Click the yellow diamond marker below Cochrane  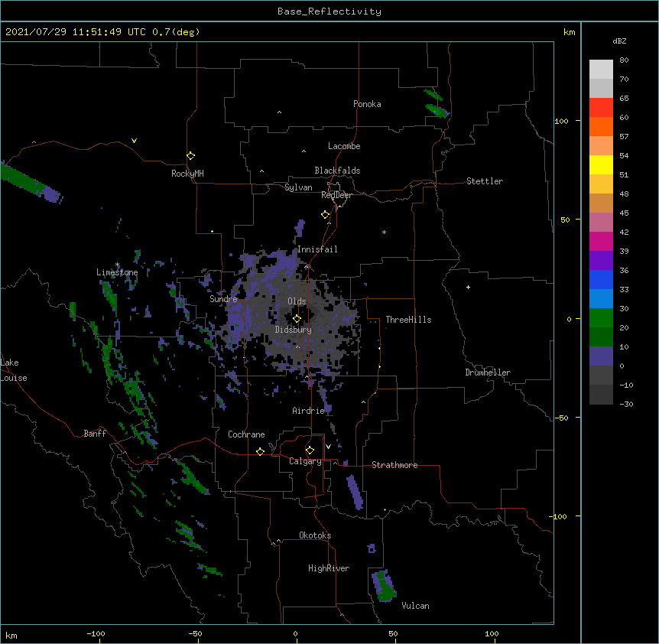coord(260,451)
